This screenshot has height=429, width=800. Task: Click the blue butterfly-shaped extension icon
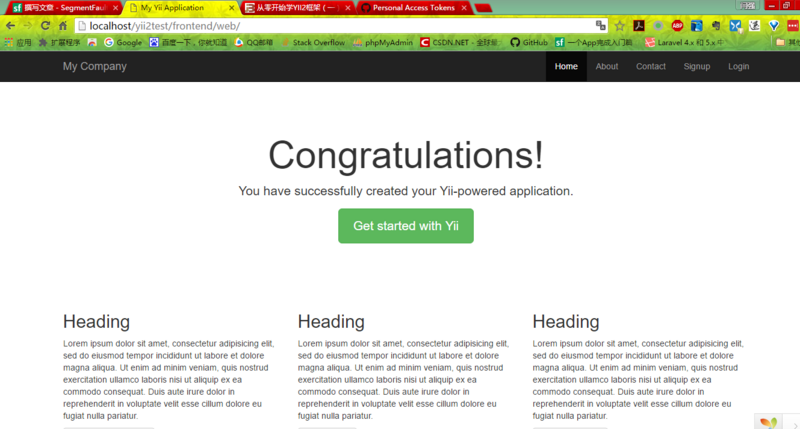coord(735,26)
